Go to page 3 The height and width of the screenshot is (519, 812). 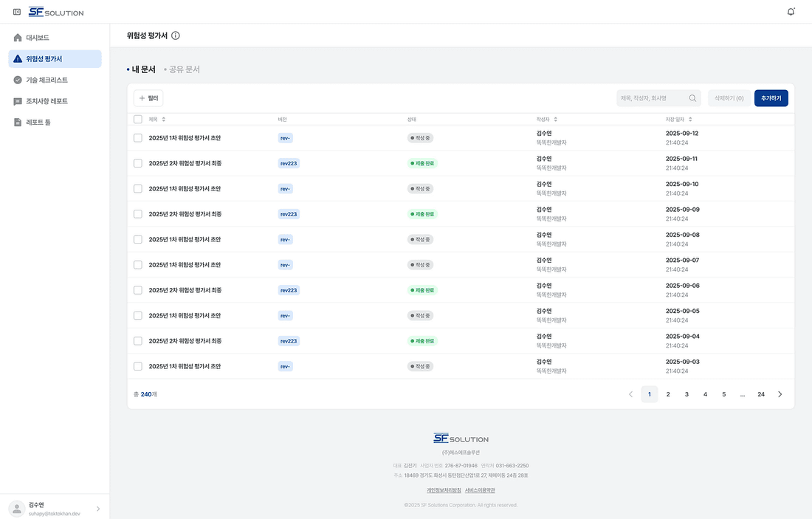pyautogui.click(x=687, y=394)
